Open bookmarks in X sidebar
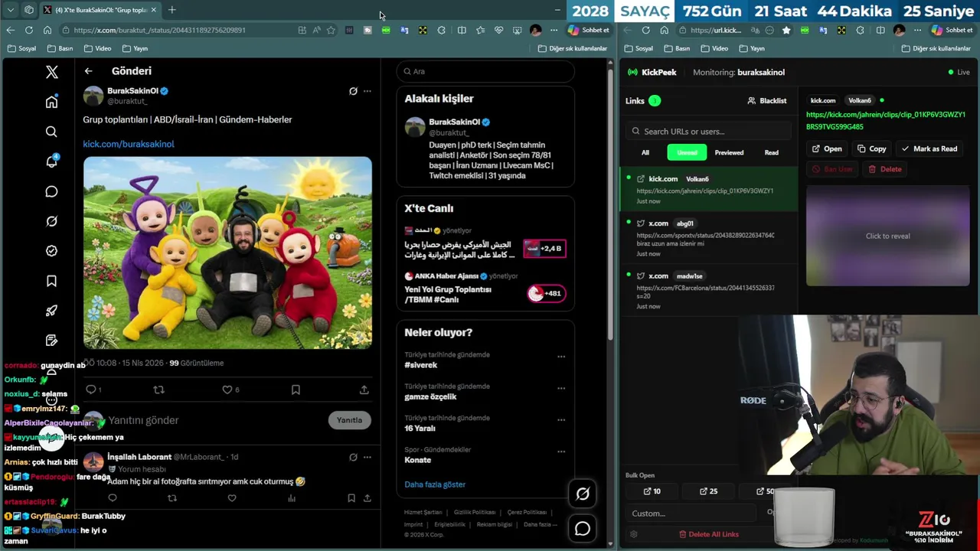980x551 pixels. pos(51,281)
